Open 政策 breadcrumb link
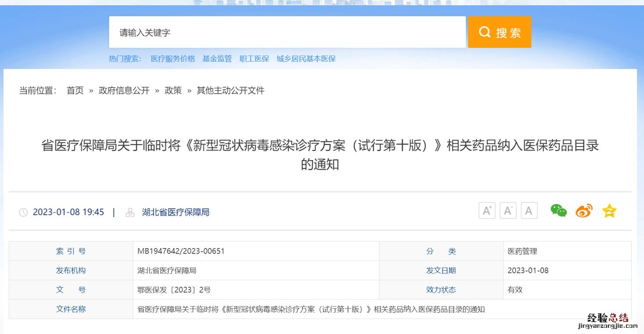 [x=173, y=91]
